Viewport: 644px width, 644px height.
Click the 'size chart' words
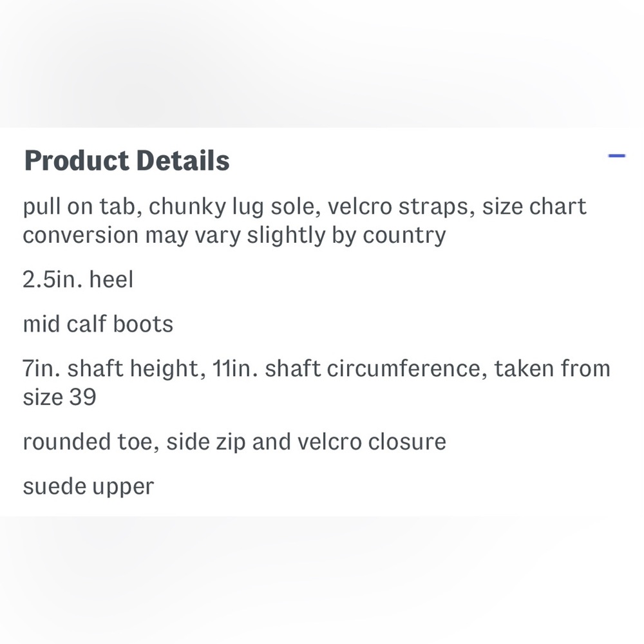pyautogui.click(x=534, y=207)
